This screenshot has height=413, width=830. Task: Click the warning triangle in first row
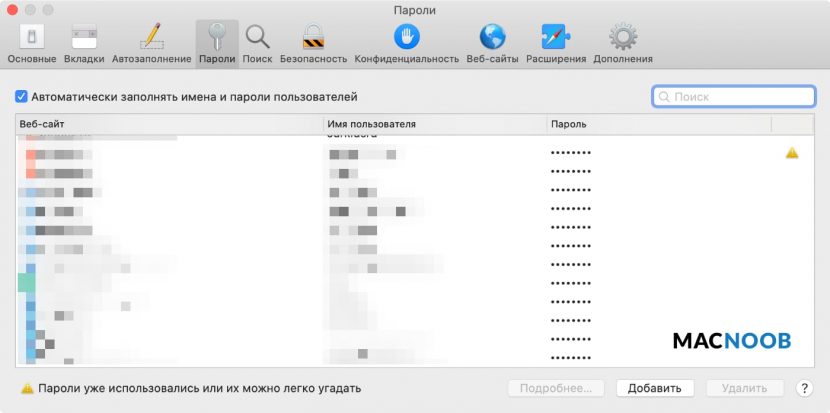coord(792,153)
